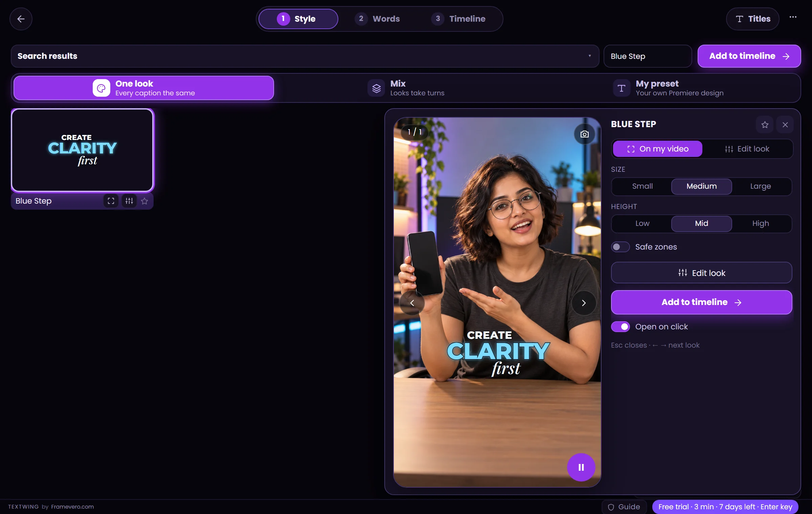Click Free trial Enter key banner
Viewport: 812px width, 514px height.
(725, 507)
